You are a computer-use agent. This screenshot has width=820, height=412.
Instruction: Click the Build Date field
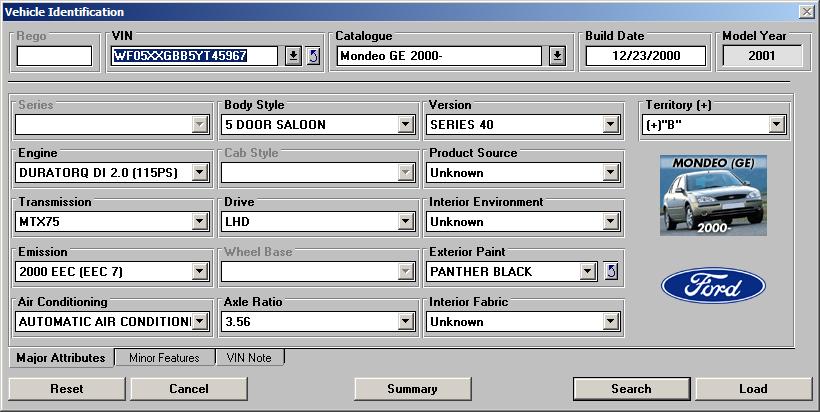tap(645, 56)
